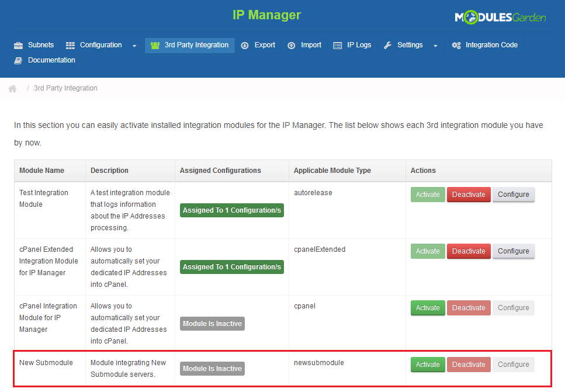Deactivate the Test Integration Module
This screenshot has height=392, width=565.
click(469, 195)
